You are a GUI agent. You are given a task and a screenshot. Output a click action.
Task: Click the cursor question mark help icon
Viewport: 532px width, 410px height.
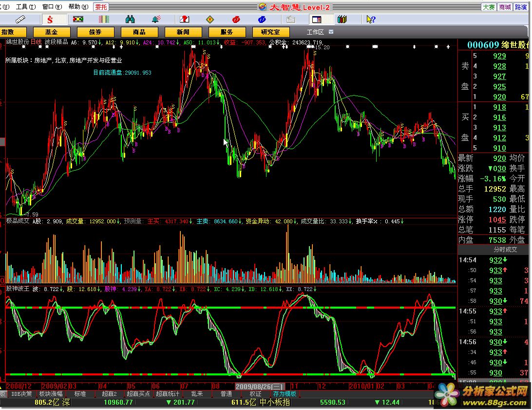point(370,20)
